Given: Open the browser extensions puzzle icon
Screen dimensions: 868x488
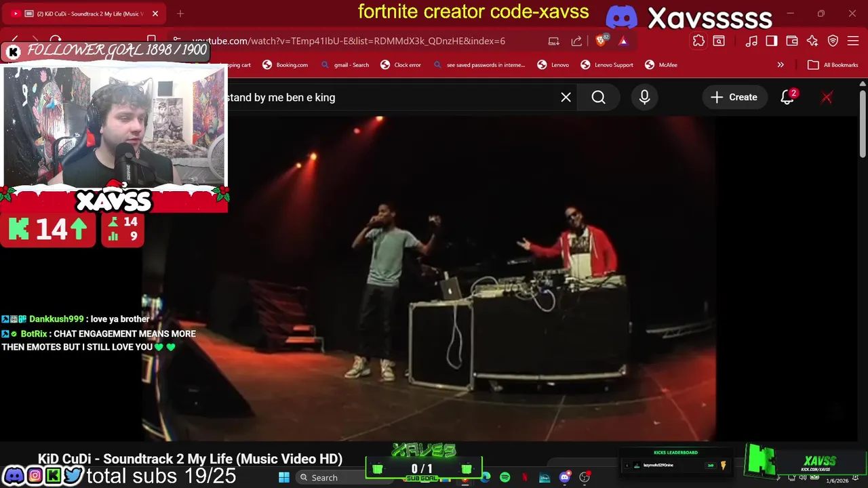Looking at the screenshot, I should pyautogui.click(x=698, y=41).
